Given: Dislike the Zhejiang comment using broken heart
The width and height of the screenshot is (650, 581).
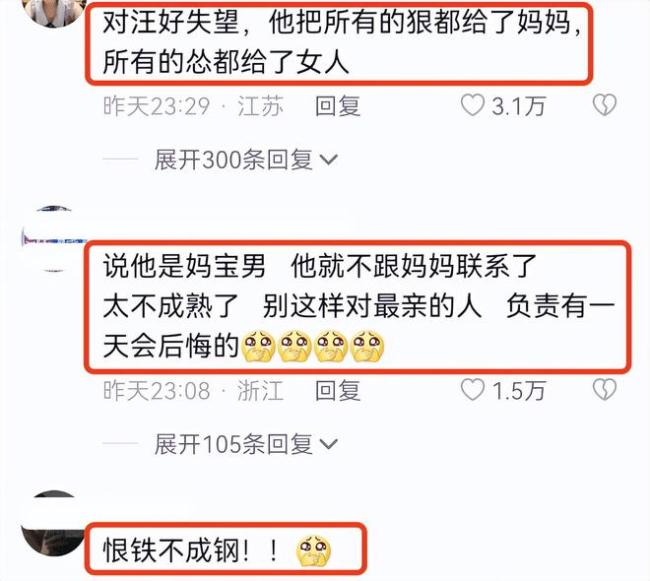Looking at the screenshot, I should click(x=604, y=390).
